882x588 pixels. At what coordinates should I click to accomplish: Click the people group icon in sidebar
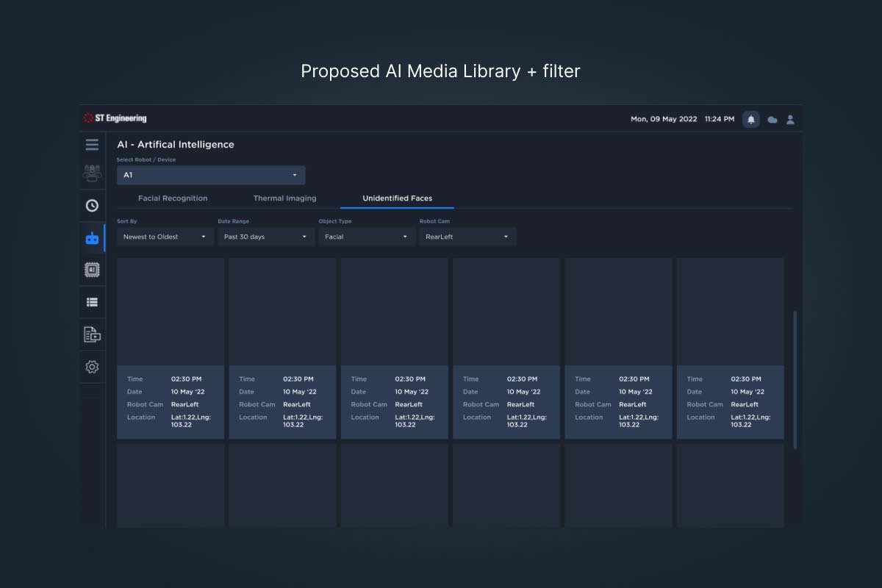[92, 173]
